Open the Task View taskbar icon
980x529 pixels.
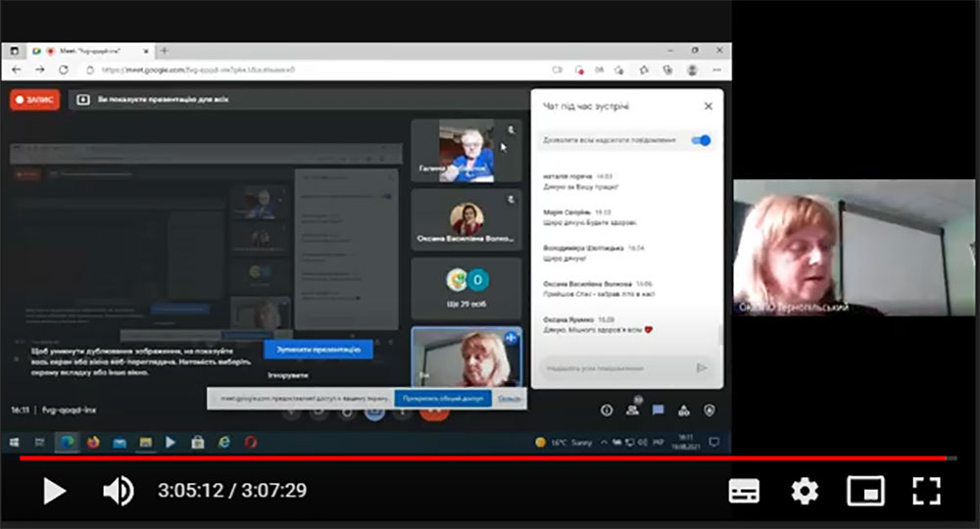(39, 442)
